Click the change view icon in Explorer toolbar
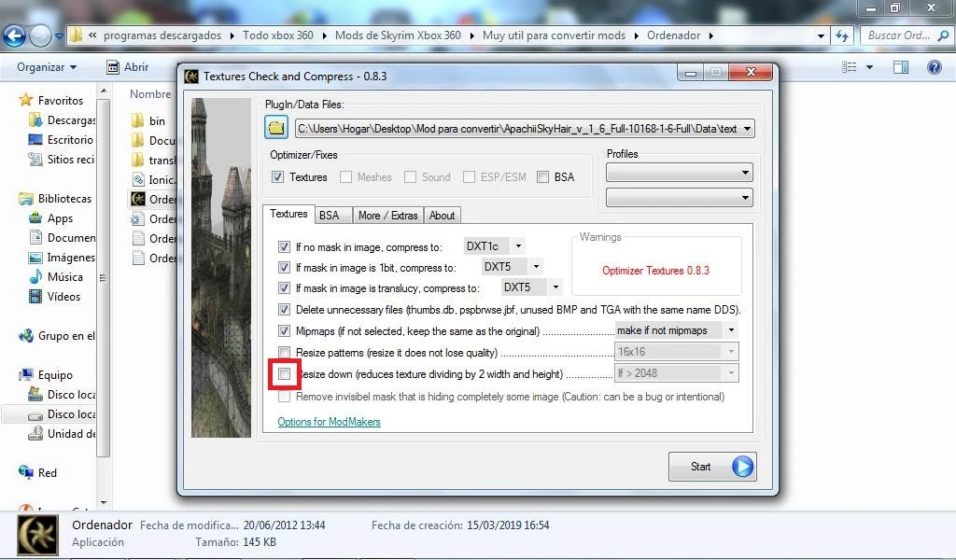The image size is (956, 560). [850, 67]
